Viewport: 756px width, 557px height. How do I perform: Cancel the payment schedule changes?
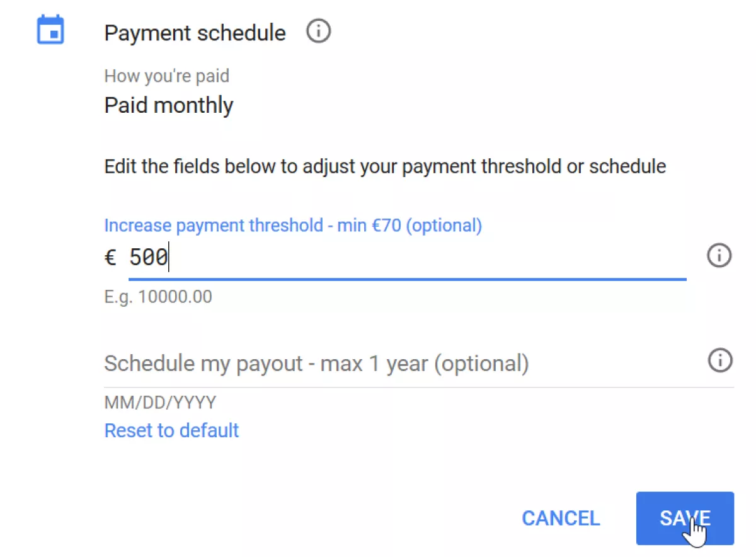coord(561,518)
